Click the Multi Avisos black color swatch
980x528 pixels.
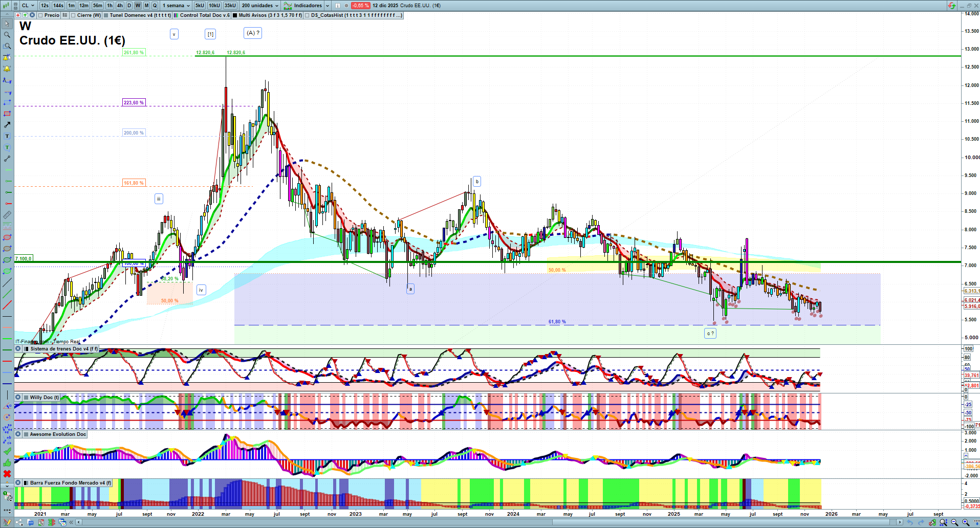[x=235, y=15]
